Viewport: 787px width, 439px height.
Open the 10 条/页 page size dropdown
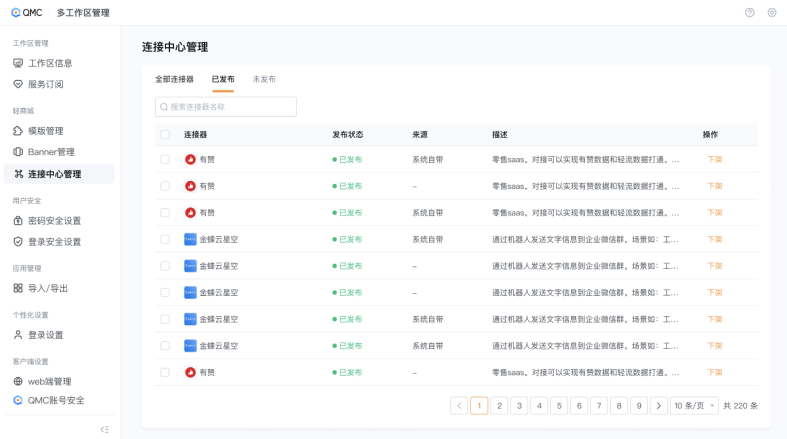pyautogui.click(x=694, y=406)
